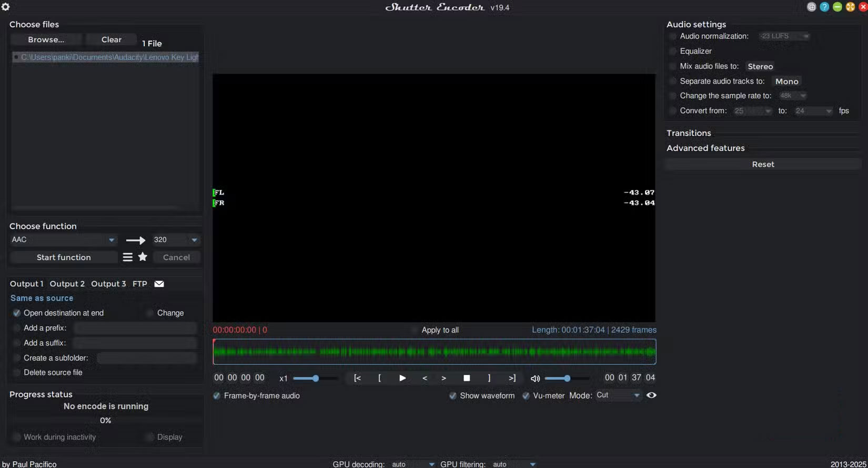Open the convert to 24 fps dropdown
Viewport: 868px width, 468px height.
pos(814,111)
